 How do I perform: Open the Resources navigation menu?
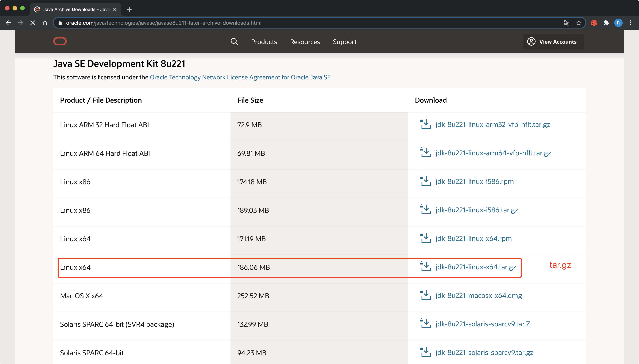(305, 42)
